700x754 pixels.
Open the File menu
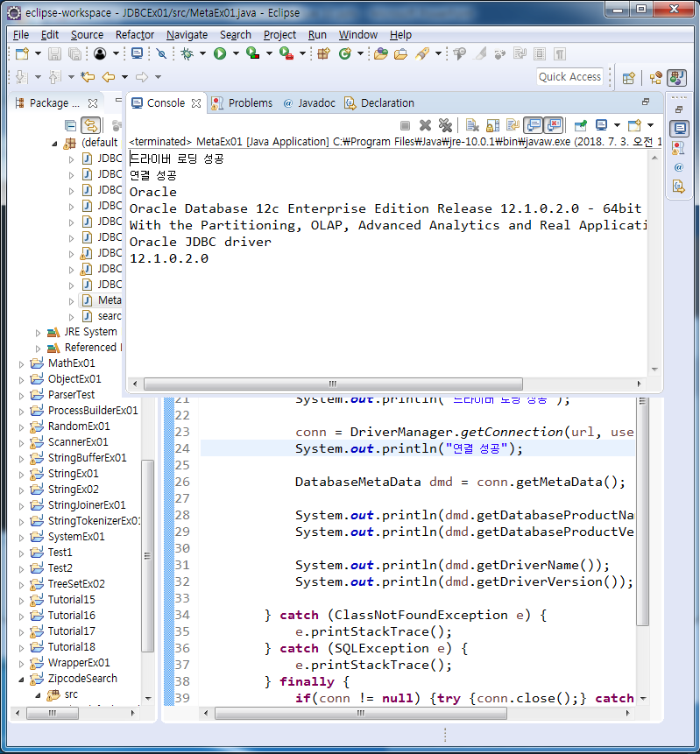coord(21,35)
